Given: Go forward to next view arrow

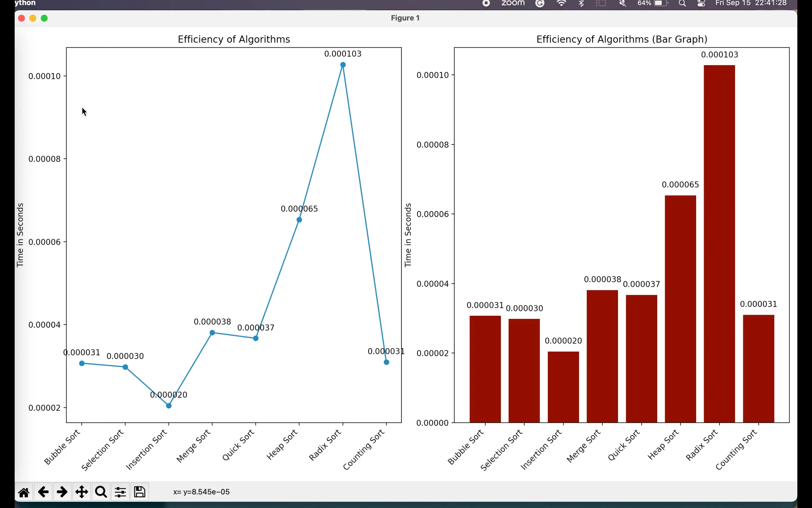Looking at the screenshot, I should click(62, 492).
